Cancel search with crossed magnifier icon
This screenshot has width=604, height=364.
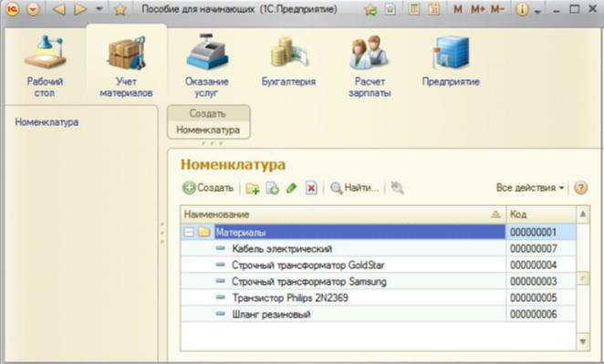tap(397, 188)
